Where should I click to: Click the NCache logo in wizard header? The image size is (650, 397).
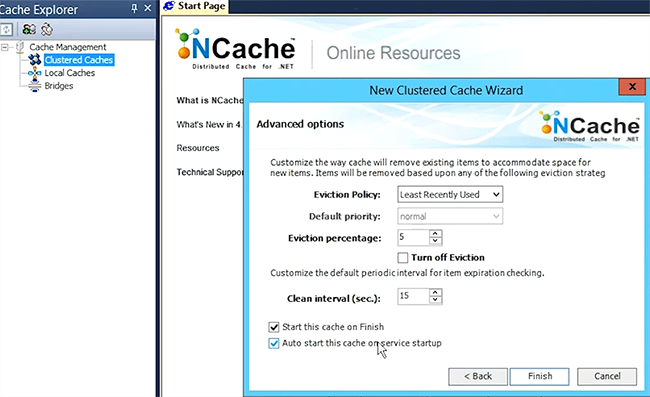pos(590,126)
